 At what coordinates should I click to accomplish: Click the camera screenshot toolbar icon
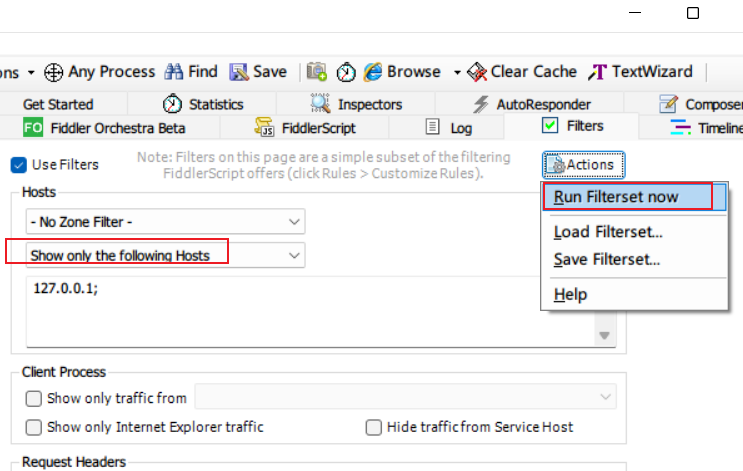pos(317,72)
